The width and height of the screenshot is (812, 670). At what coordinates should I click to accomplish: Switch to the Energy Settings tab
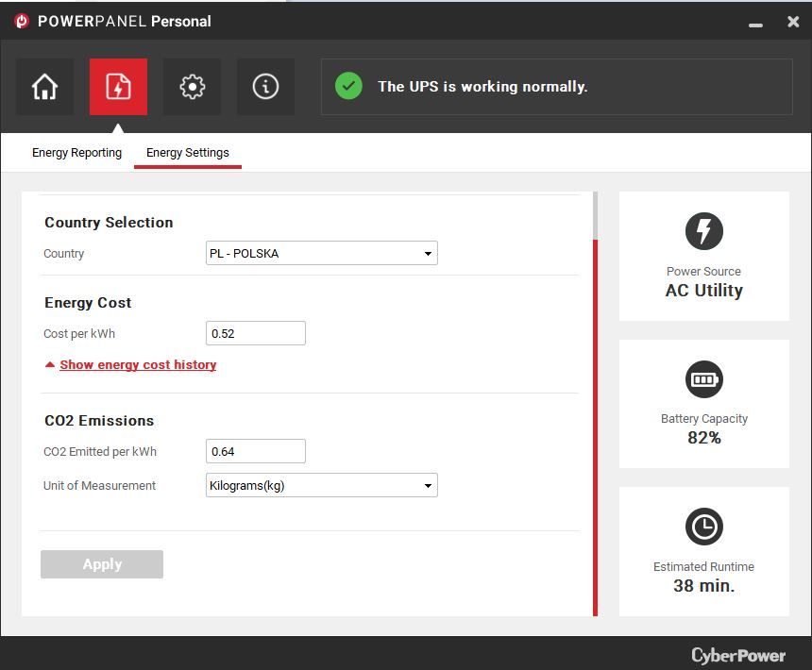click(x=188, y=153)
